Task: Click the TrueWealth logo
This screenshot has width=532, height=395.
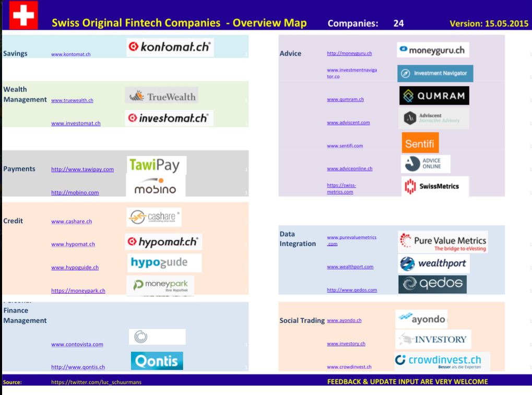Action: click(162, 96)
